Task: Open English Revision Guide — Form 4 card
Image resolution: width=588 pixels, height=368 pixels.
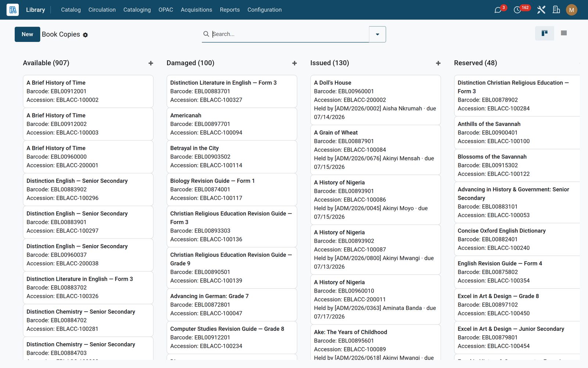Action: (x=517, y=272)
